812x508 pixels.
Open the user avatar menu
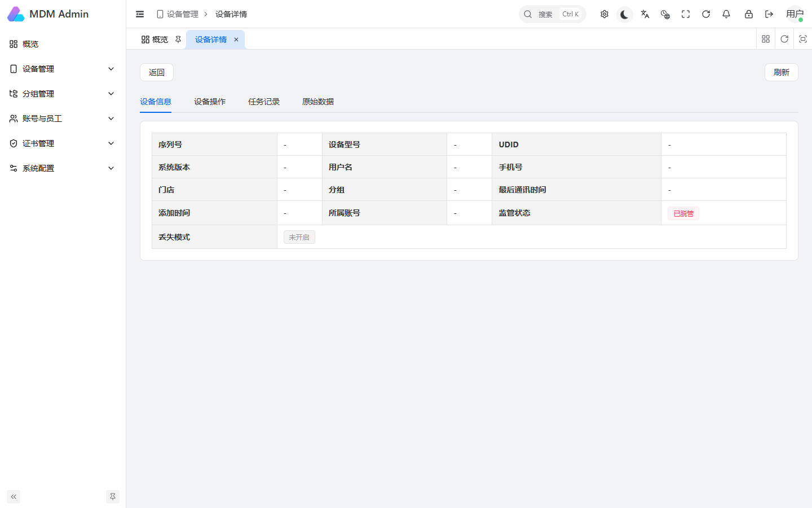coord(795,14)
